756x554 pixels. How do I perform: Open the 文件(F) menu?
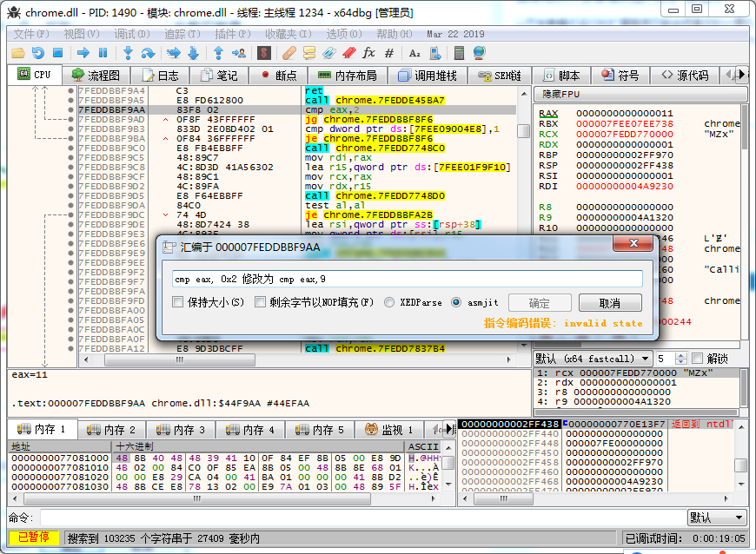[x=31, y=34]
